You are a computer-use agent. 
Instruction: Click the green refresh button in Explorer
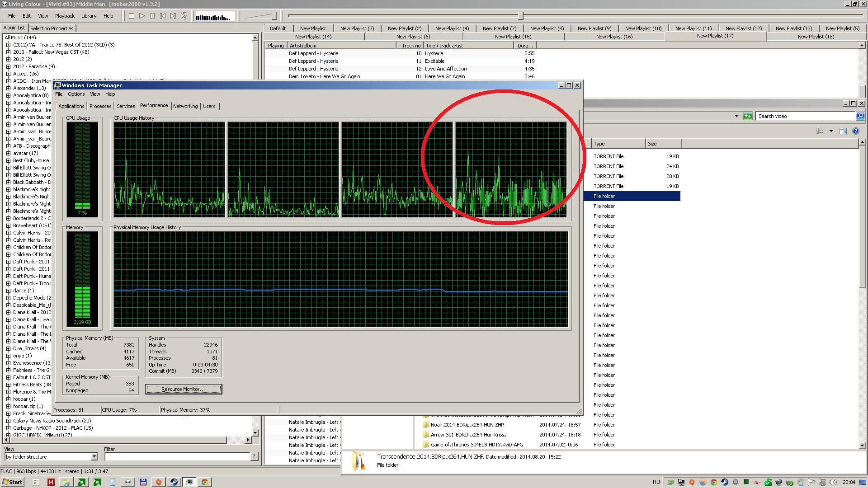pyautogui.click(x=748, y=116)
